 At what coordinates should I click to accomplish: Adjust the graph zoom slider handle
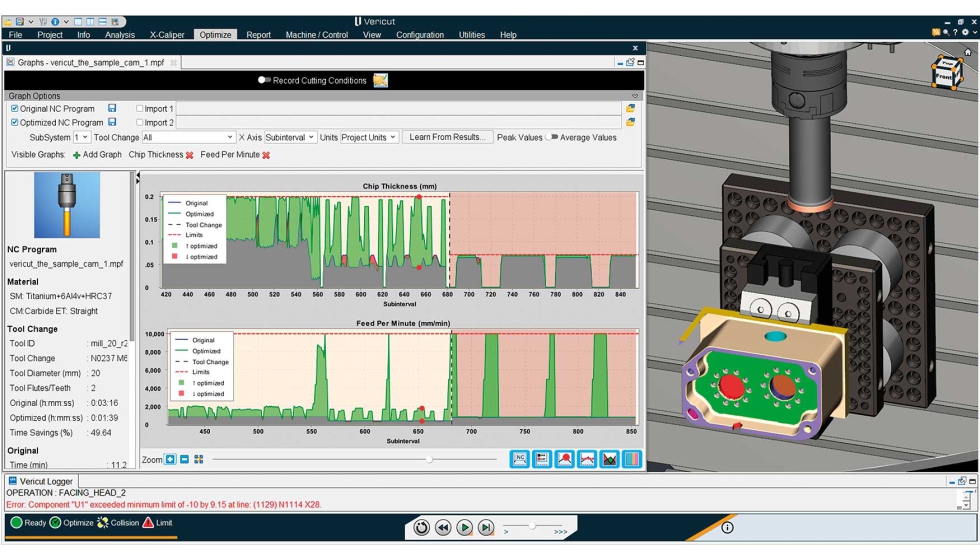click(x=429, y=459)
